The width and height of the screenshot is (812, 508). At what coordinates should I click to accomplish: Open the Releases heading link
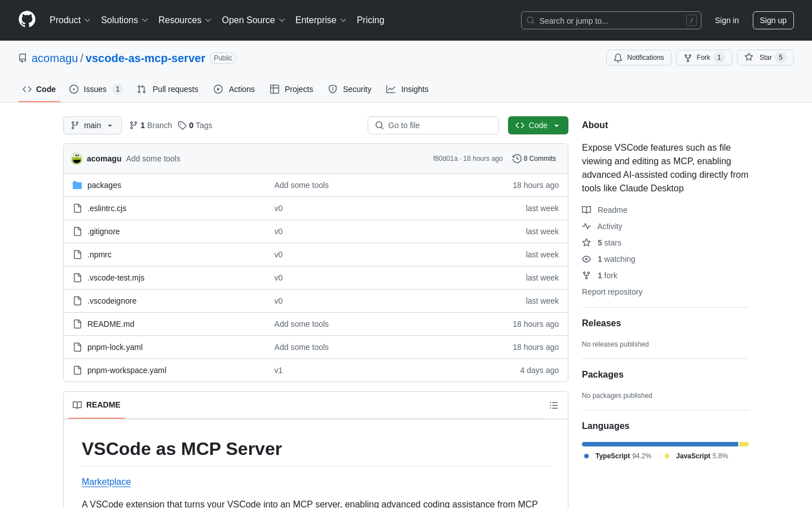coord(601,323)
